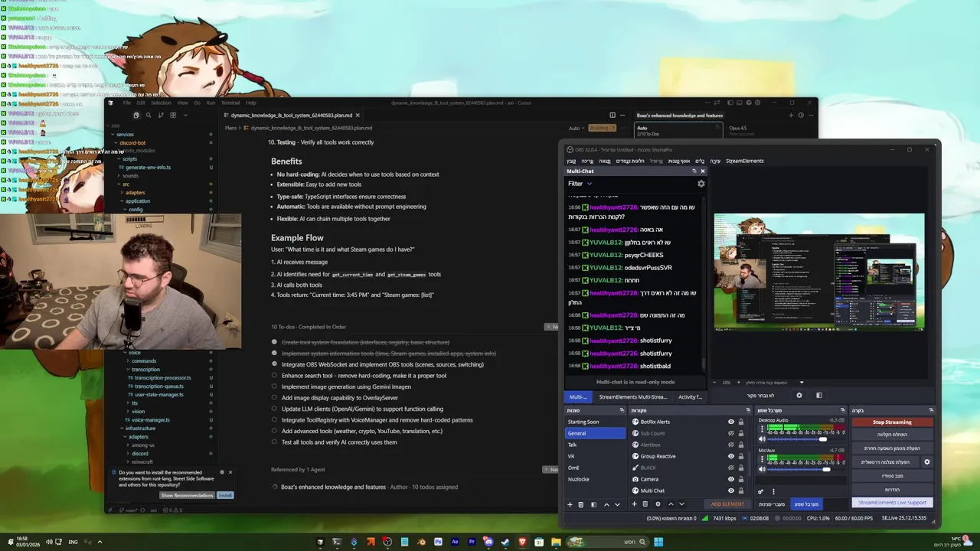Open Steam from the taskbar
This screenshot has height=551, width=980.
click(x=505, y=543)
